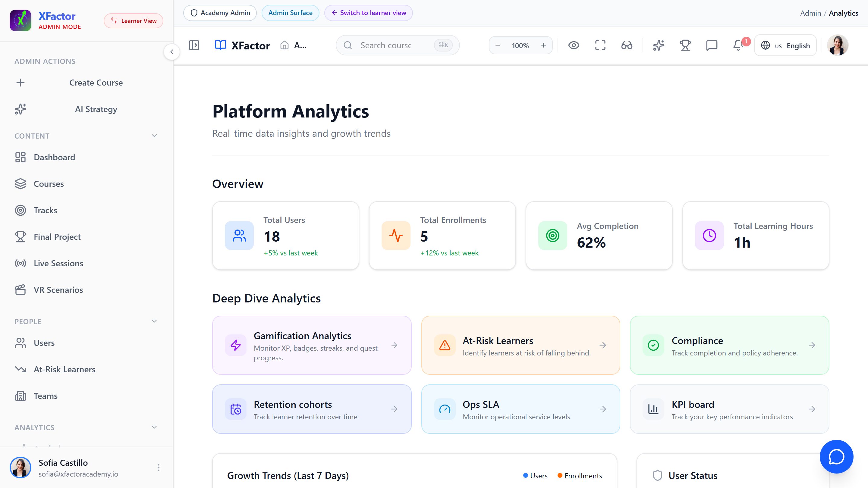Open the English language dropdown

pyautogui.click(x=785, y=45)
